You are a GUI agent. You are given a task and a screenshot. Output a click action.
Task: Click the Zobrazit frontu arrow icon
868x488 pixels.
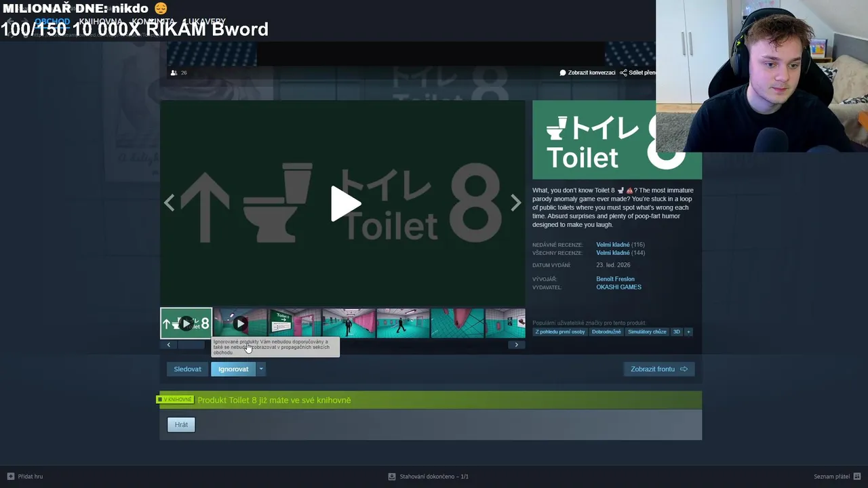click(x=684, y=369)
